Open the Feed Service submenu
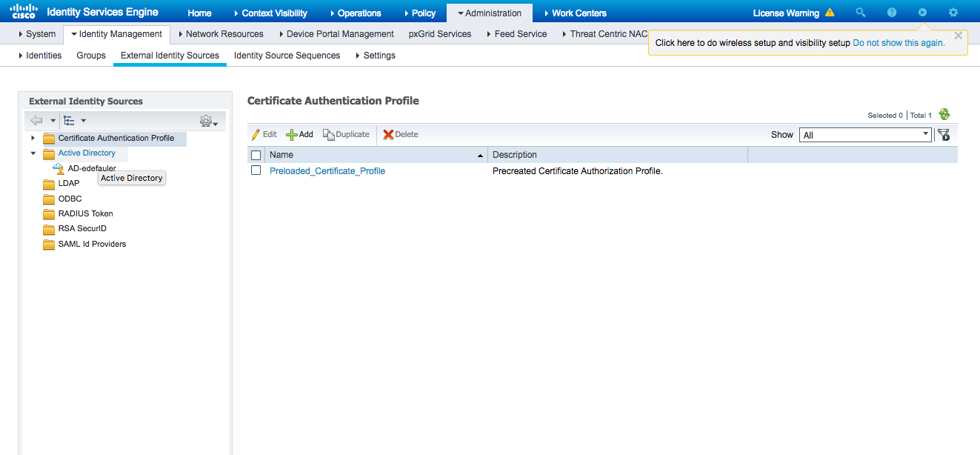Viewport: 980px width, 455px height. coord(517,34)
